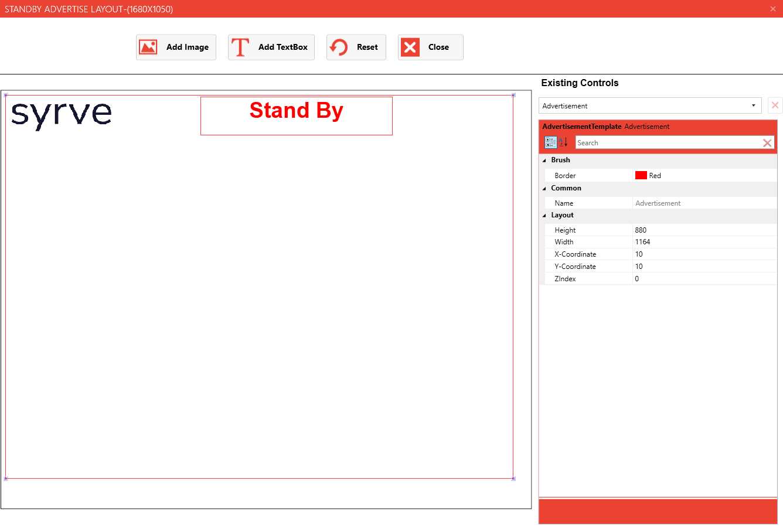Click the property Search field
Screen dimensions: 783x532
(668, 143)
